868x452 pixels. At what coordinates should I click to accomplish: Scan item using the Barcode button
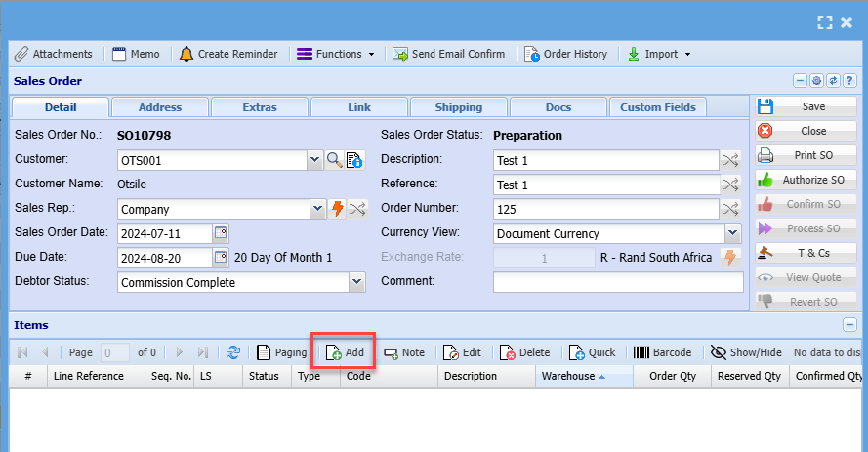663,352
